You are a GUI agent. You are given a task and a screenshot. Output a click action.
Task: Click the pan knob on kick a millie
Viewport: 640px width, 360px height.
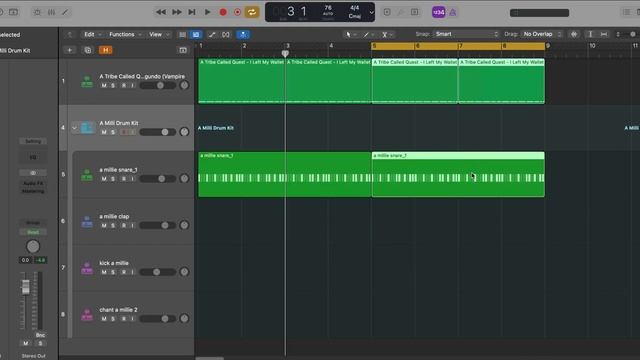(184, 272)
